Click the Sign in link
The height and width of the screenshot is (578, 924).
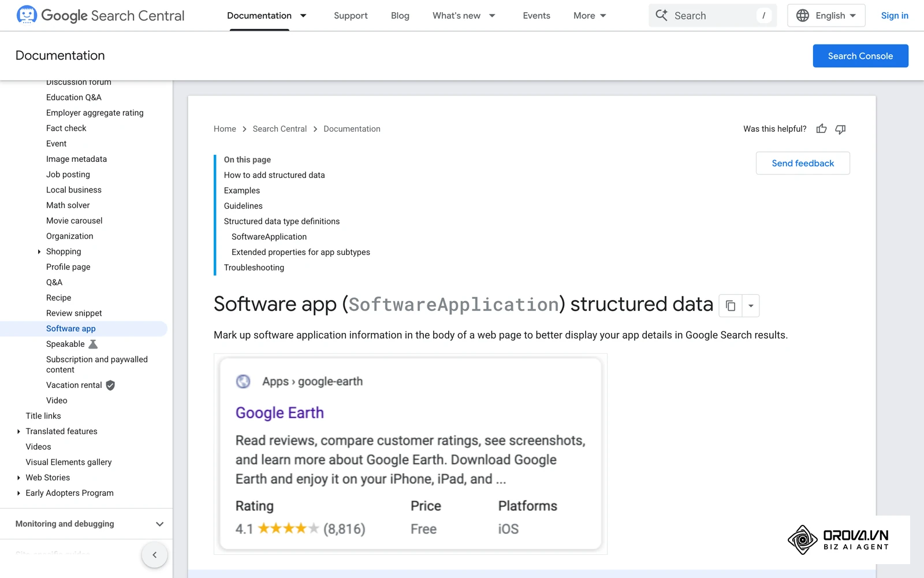point(895,16)
